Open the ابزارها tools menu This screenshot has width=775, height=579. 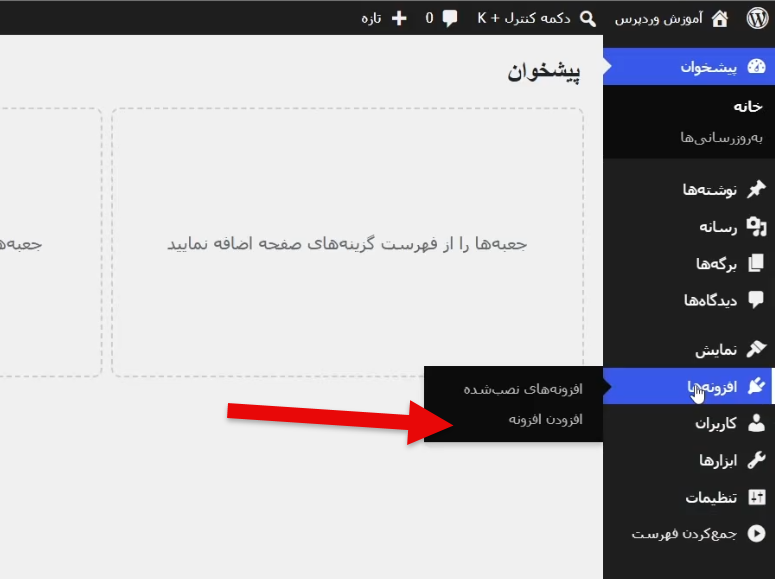pyautogui.click(x=689, y=460)
